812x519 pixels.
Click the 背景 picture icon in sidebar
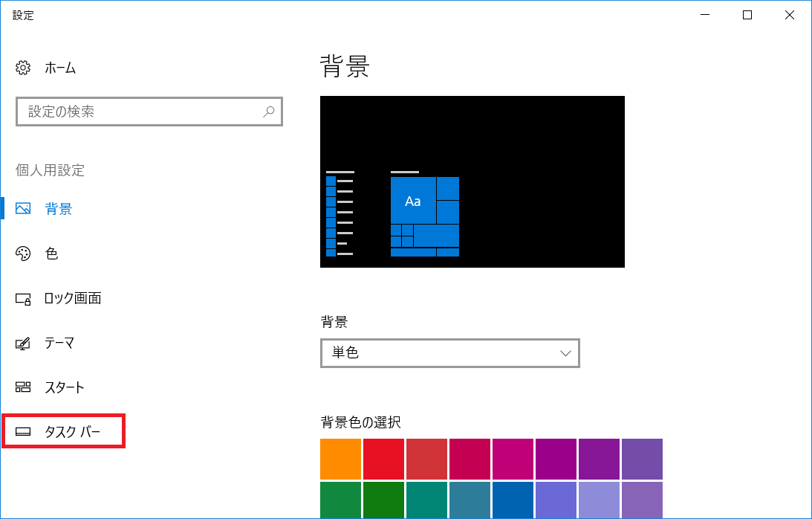tap(23, 208)
